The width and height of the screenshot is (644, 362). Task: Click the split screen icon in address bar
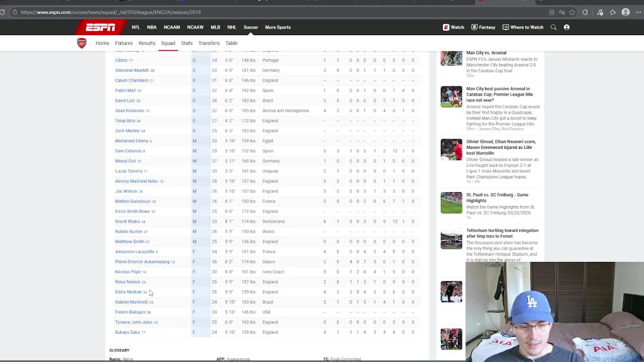[x=552, y=12]
